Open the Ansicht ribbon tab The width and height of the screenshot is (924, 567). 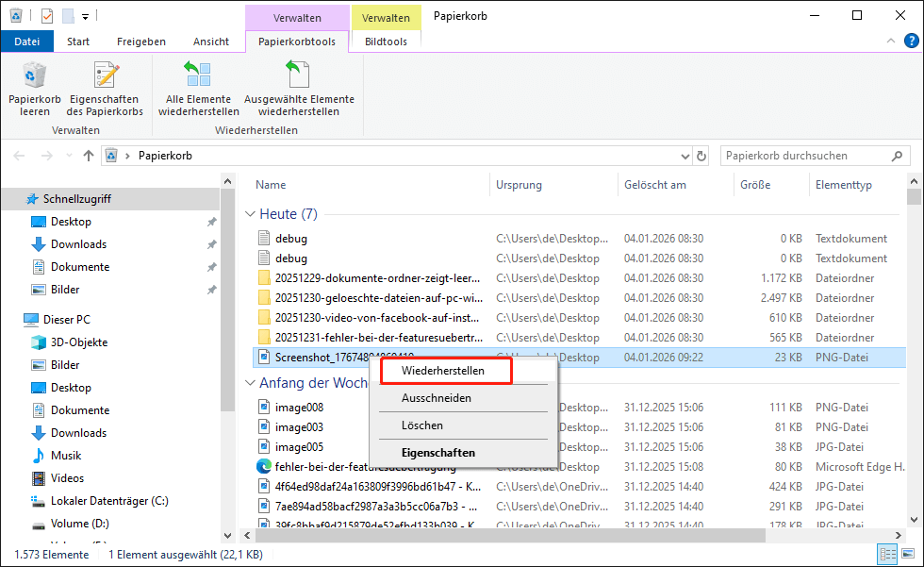pos(211,42)
